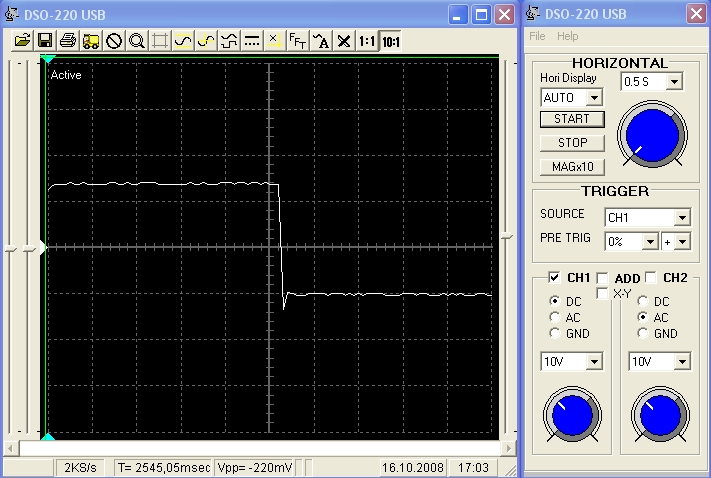Click the printer icon in toolbar
Viewport: 711px width, 478px height.
[x=67, y=41]
